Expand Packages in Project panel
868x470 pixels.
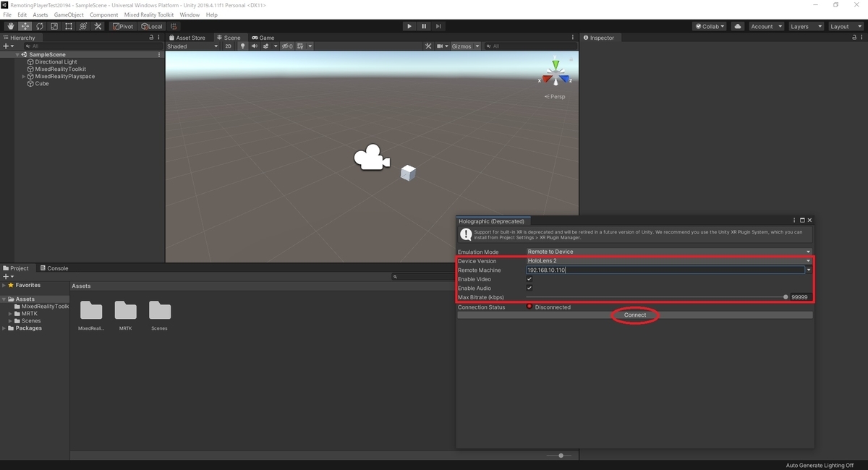pos(4,328)
